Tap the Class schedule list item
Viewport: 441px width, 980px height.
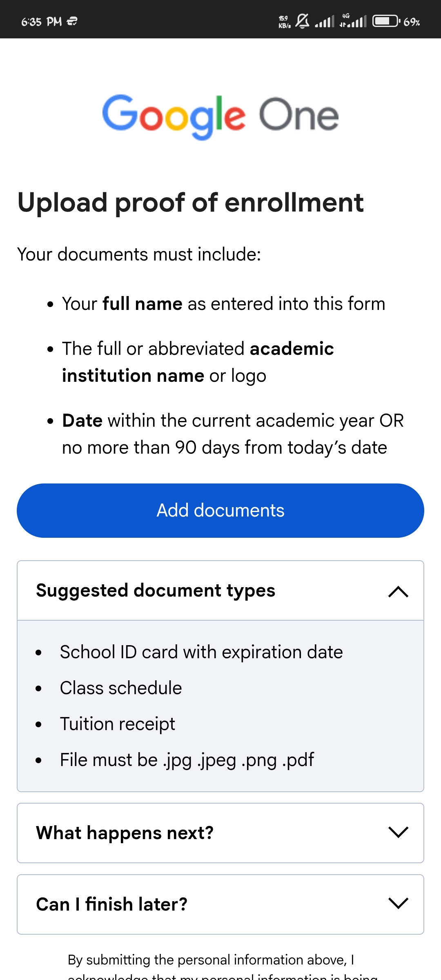point(121,688)
